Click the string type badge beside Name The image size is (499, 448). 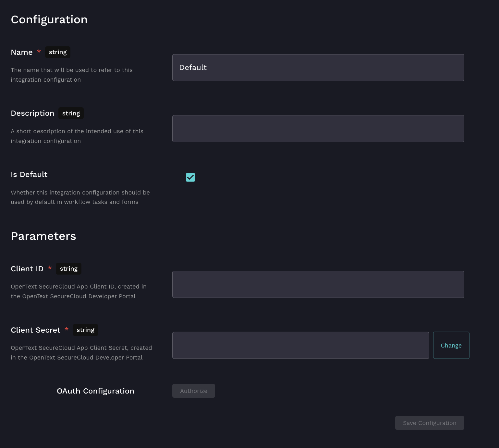(58, 52)
